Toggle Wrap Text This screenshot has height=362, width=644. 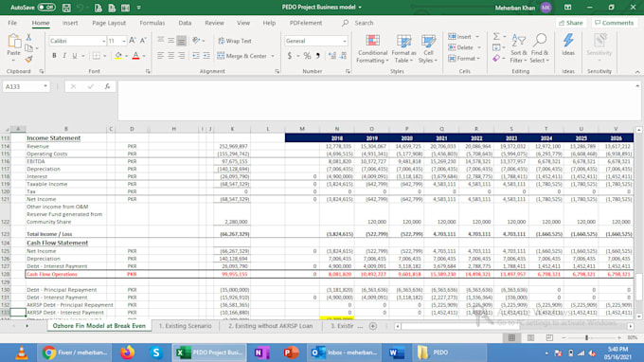tap(235, 41)
